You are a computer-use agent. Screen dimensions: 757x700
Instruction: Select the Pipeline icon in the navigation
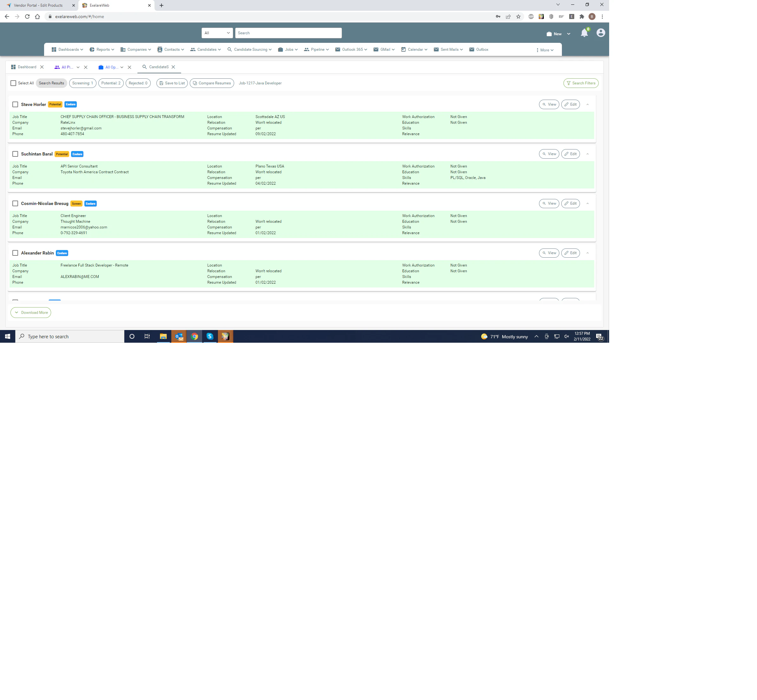click(307, 49)
